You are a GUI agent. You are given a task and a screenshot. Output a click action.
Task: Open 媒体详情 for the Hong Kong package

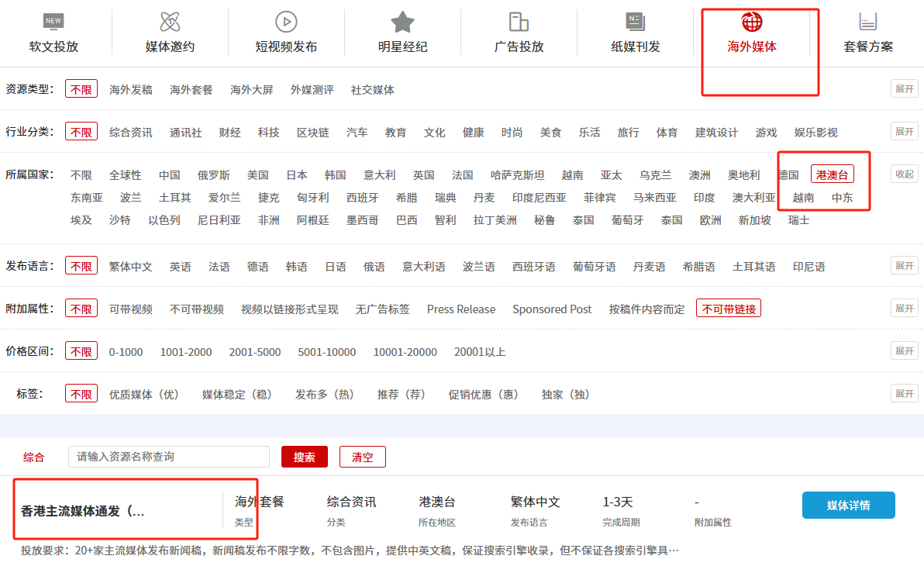pos(848,505)
